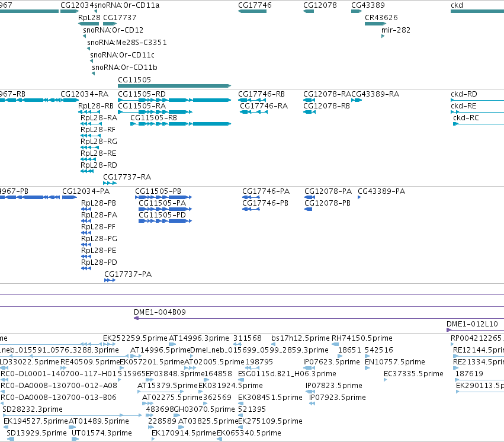The height and width of the screenshot is (442, 504).
Task: Click the CG43389 gene label
Action: tap(368, 5)
